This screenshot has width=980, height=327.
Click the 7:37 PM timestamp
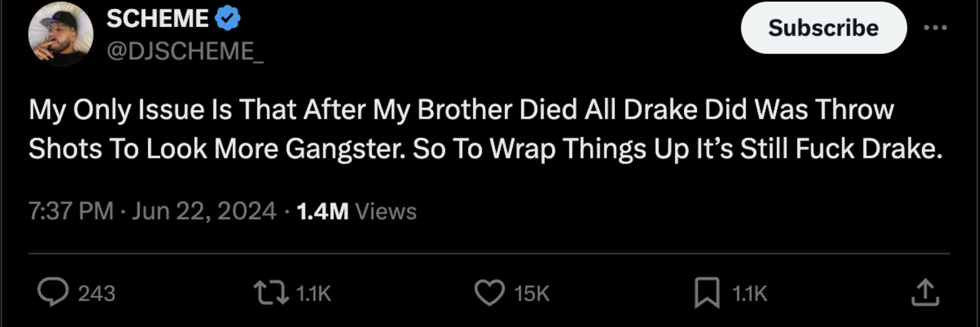coord(71,211)
